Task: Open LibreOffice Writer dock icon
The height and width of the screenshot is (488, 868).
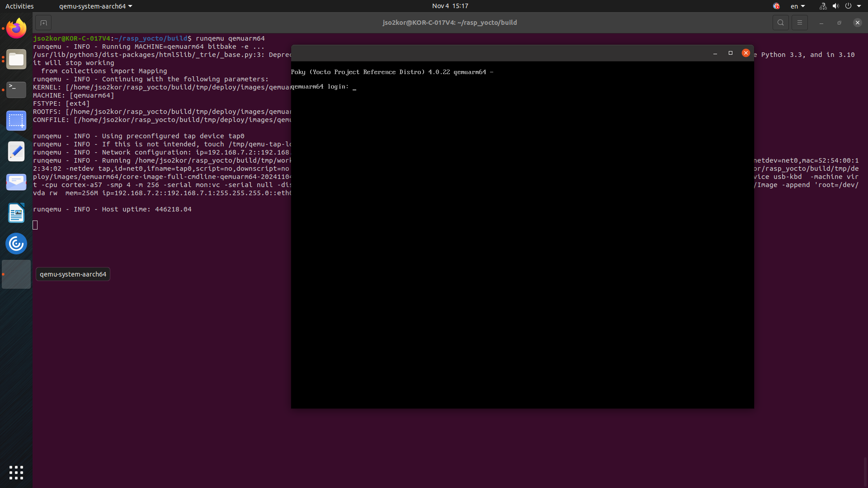Action: coord(16,213)
